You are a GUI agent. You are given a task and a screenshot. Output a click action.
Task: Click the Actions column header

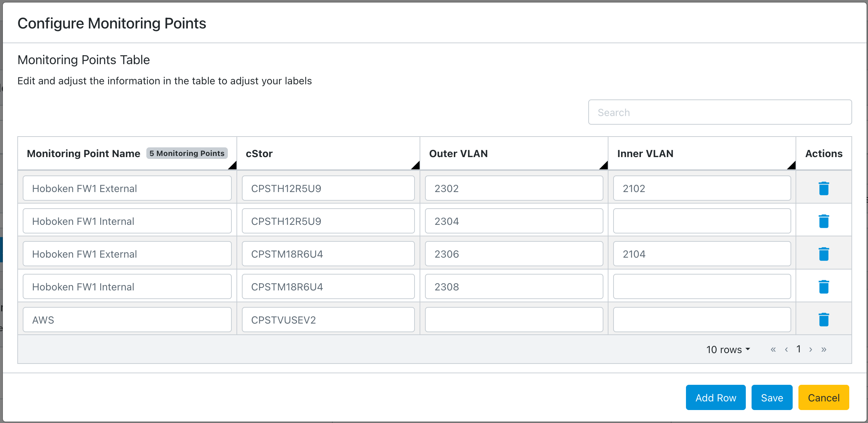coord(824,153)
